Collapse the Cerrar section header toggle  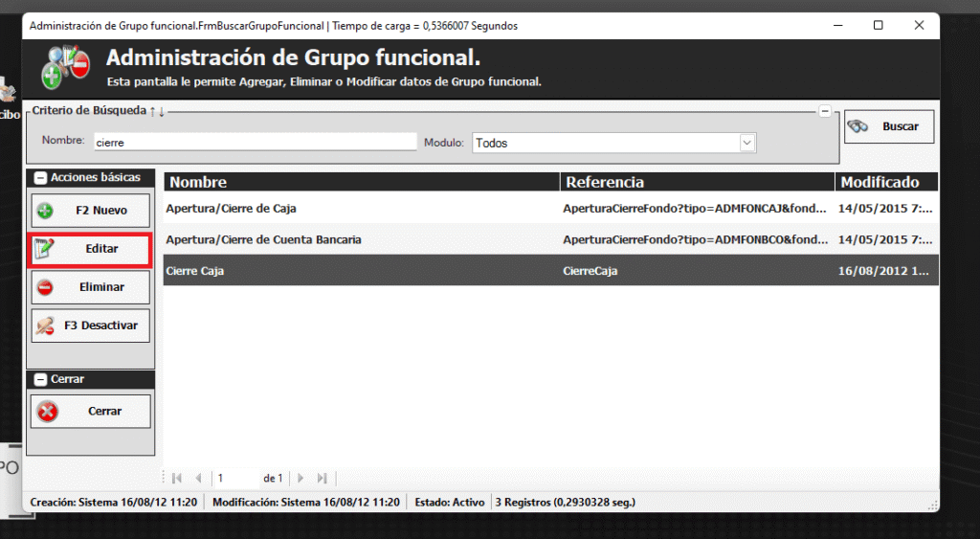click(41, 380)
